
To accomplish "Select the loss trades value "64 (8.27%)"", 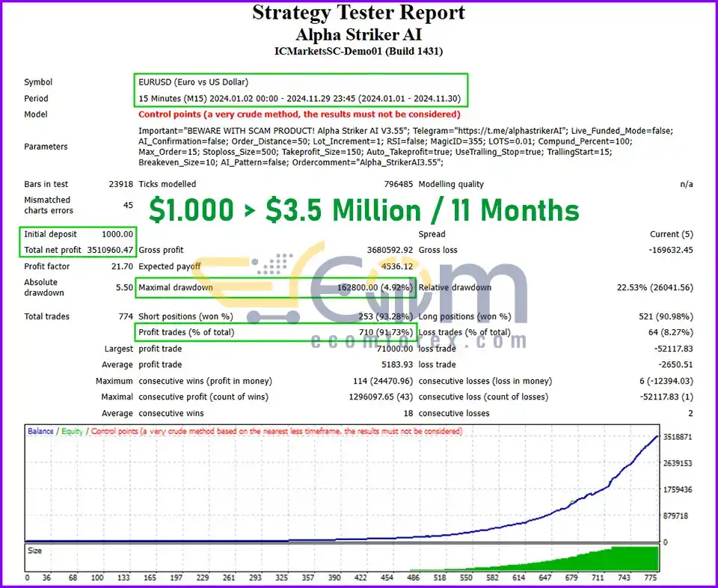I will tap(670, 332).
